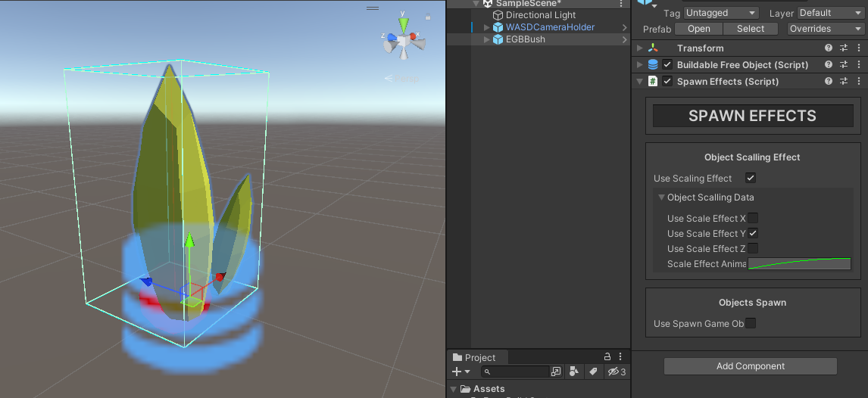Open WASDCameraHolder prefab via right chevron
This screenshot has height=398, width=868.
624,27
